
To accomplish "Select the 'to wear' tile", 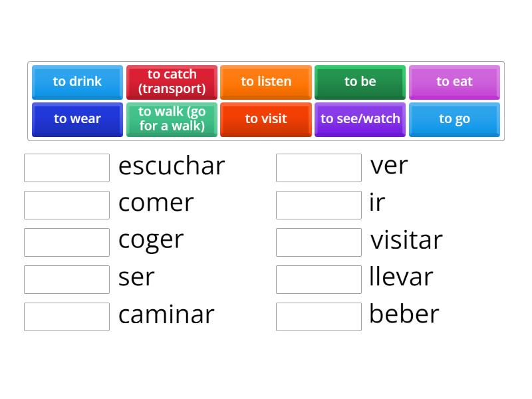I will coord(76,119).
